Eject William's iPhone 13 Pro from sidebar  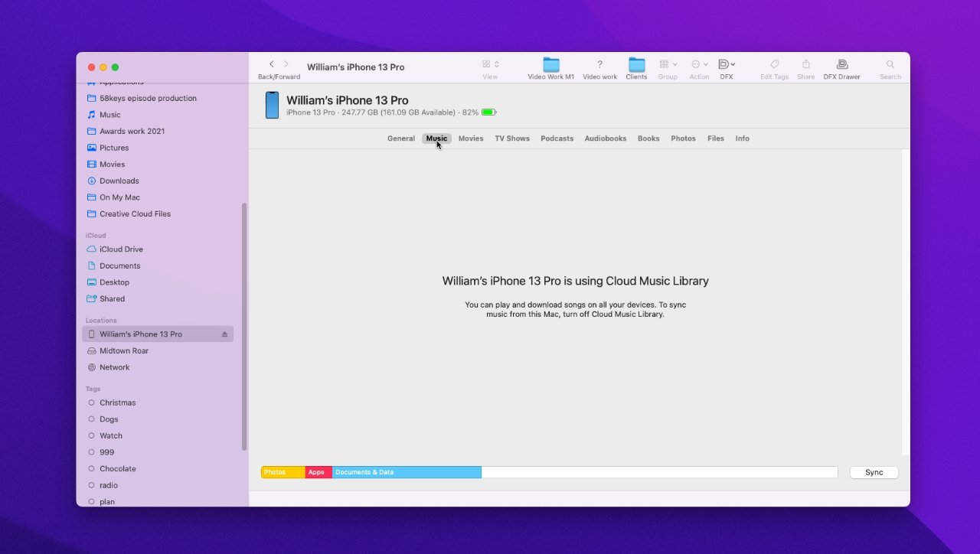click(224, 334)
